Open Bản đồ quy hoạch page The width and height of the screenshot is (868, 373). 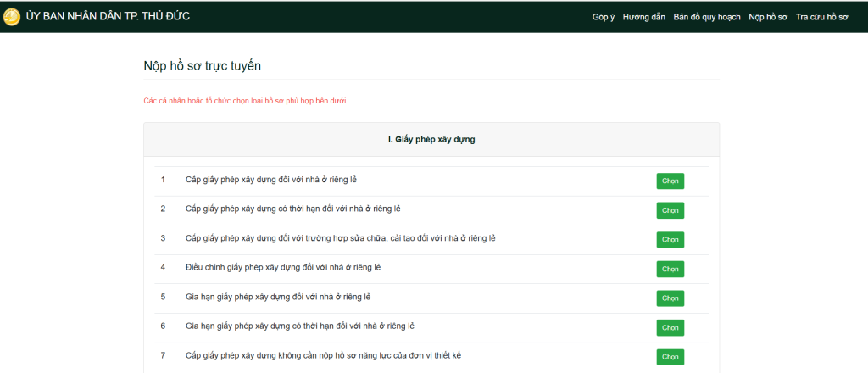(707, 17)
